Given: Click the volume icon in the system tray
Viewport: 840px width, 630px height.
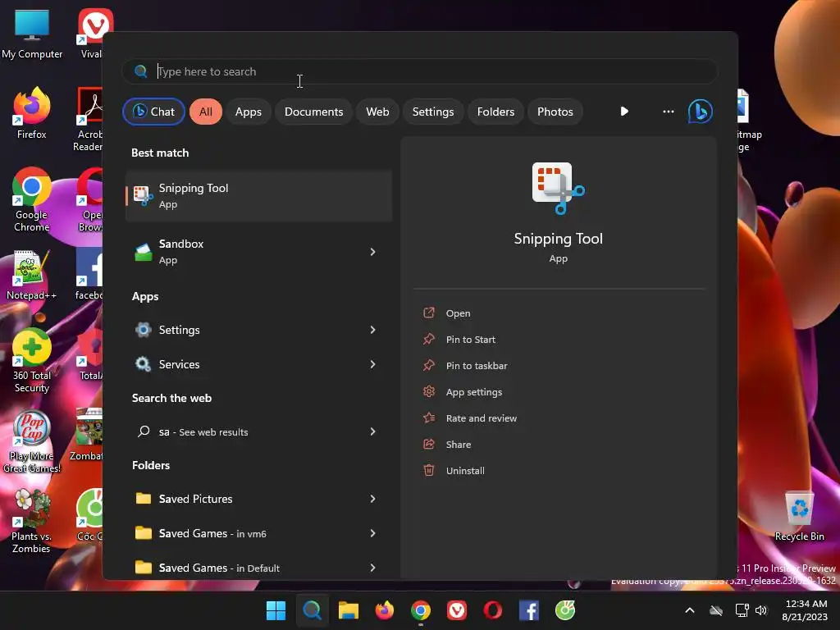Looking at the screenshot, I should click(761, 610).
